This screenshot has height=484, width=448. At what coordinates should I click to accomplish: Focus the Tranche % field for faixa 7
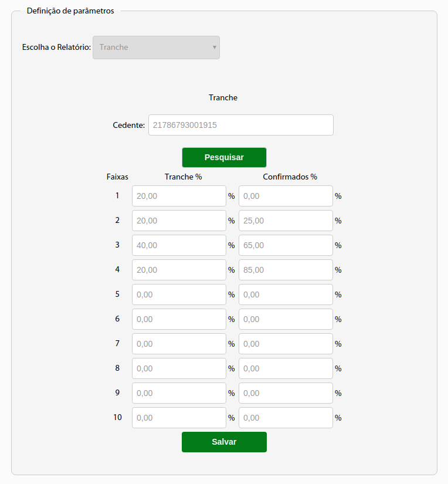click(179, 344)
